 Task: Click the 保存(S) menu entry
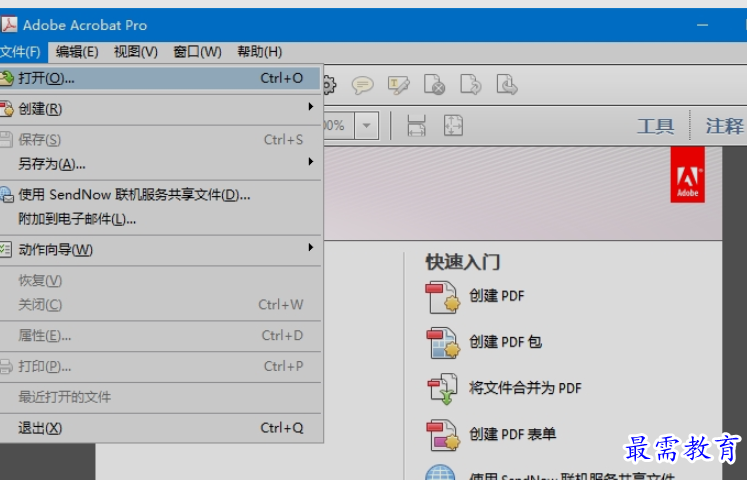[160, 140]
